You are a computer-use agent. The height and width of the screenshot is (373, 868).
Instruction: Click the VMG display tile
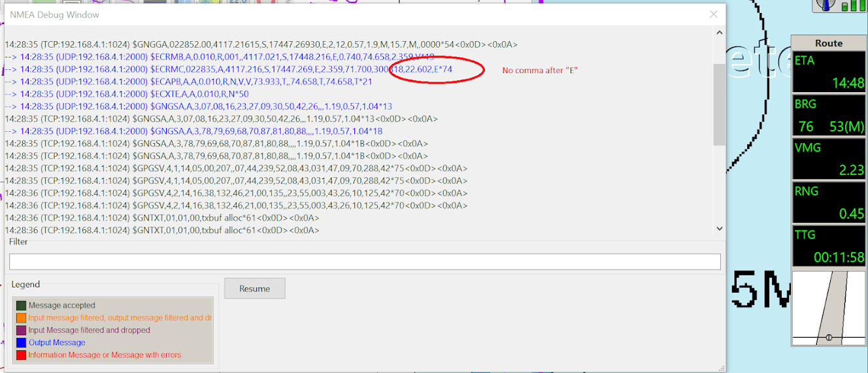[828, 159]
